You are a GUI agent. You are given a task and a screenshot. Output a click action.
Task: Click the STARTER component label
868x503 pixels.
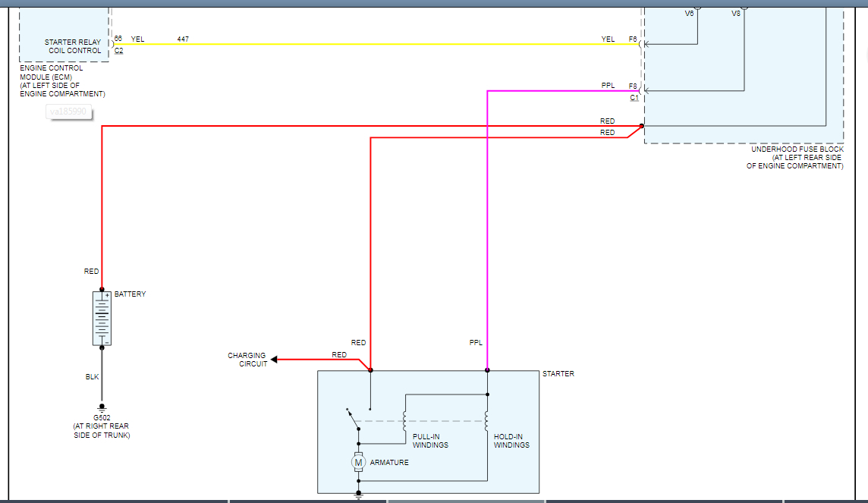tap(558, 374)
